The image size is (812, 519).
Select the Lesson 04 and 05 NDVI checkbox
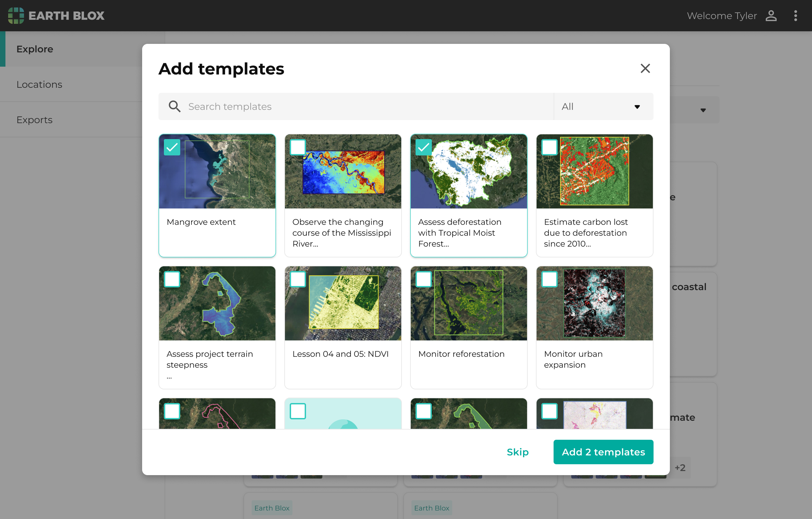click(298, 279)
